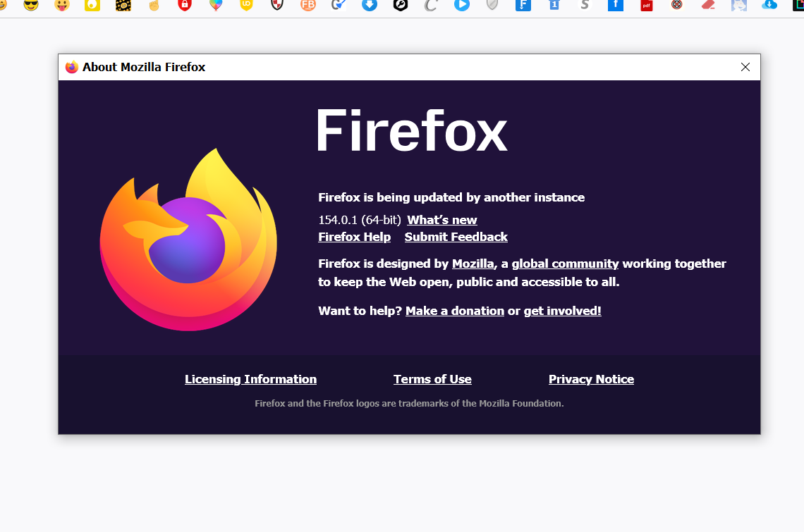
Task: Click Submit Feedback link
Action: pos(456,237)
